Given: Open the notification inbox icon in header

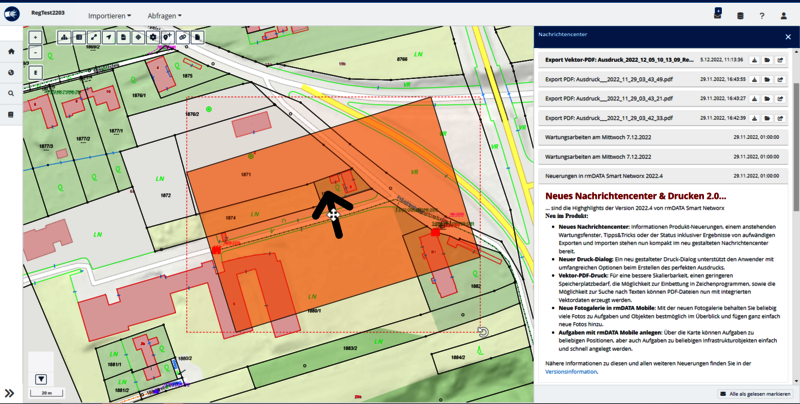Looking at the screenshot, I should pos(717,15).
